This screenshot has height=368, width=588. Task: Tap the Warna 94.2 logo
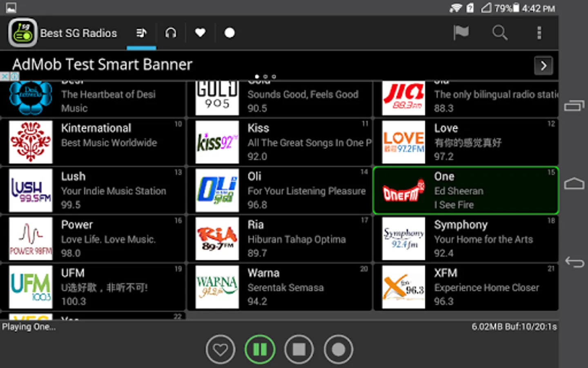[x=217, y=287]
